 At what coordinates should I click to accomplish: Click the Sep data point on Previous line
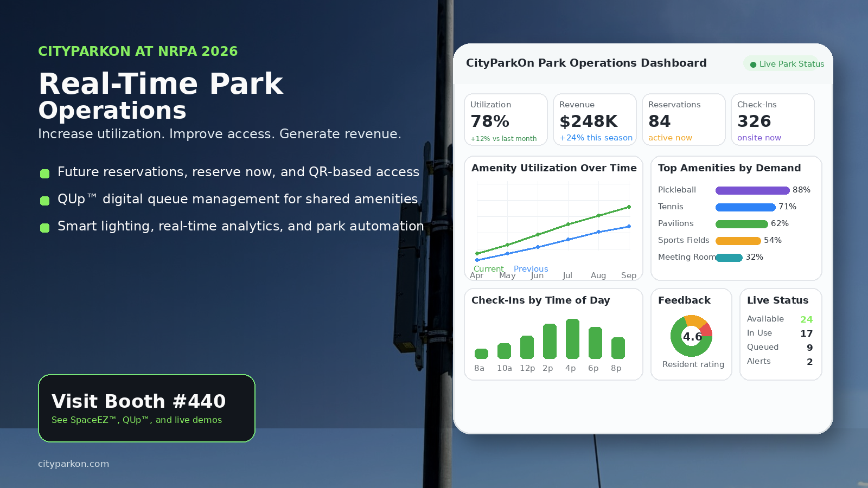point(629,226)
